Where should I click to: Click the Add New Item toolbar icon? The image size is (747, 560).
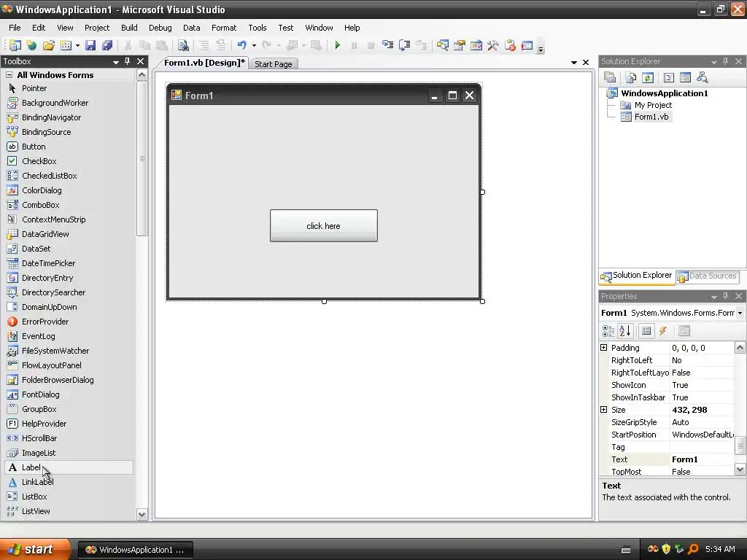pyautogui.click(x=66, y=45)
